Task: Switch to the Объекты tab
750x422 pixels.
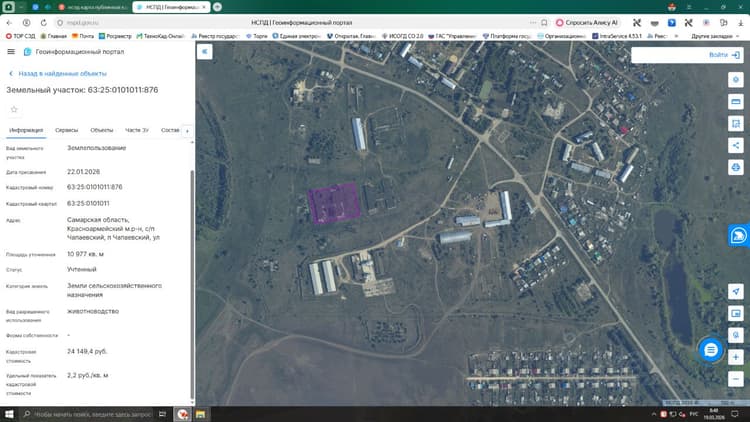Action: pyautogui.click(x=101, y=130)
